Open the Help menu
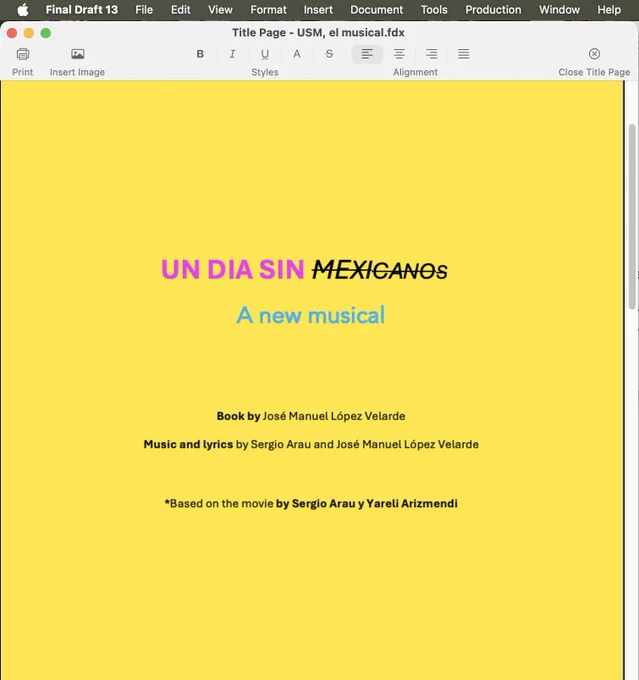The height and width of the screenshot is (680, 639). (x=609, y=10)
